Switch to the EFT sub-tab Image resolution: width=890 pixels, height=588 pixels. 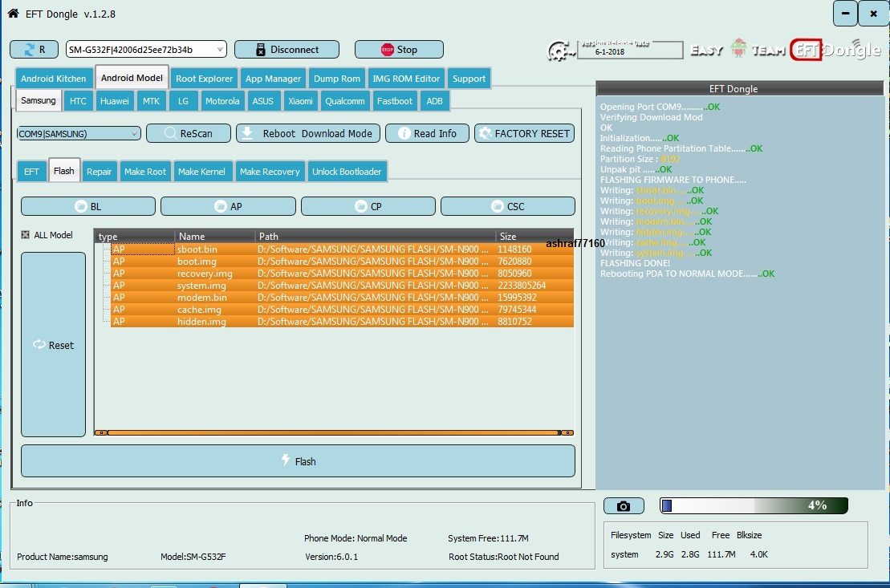(x=31, y=172)
